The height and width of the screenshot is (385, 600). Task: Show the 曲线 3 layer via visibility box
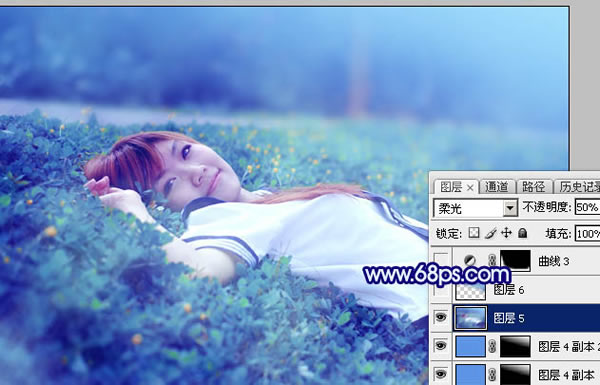(441, 261)
